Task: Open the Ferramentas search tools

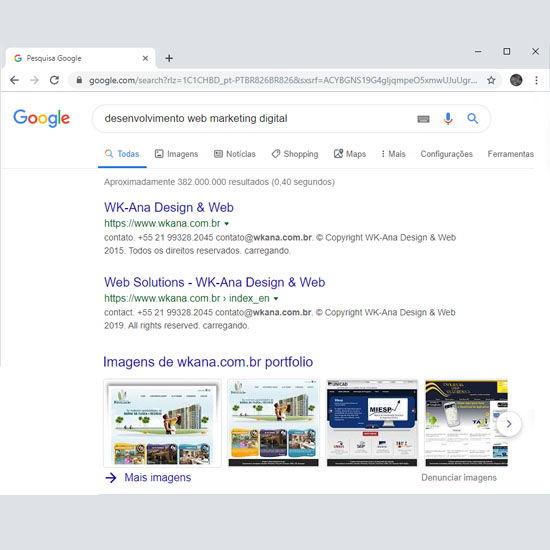Action: coord(510,154)
